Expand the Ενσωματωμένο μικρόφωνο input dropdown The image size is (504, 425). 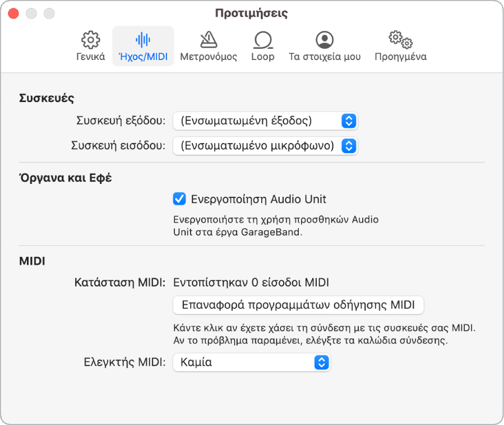click(x=258, y=146)
